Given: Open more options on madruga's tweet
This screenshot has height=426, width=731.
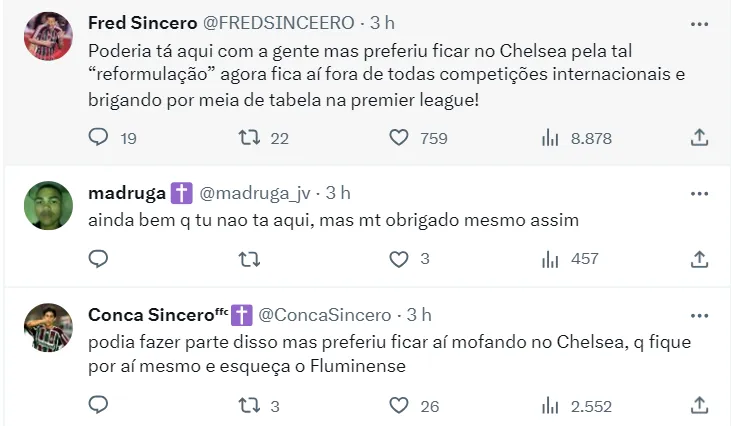Looking at the screenshot, I should pos(700,192).
